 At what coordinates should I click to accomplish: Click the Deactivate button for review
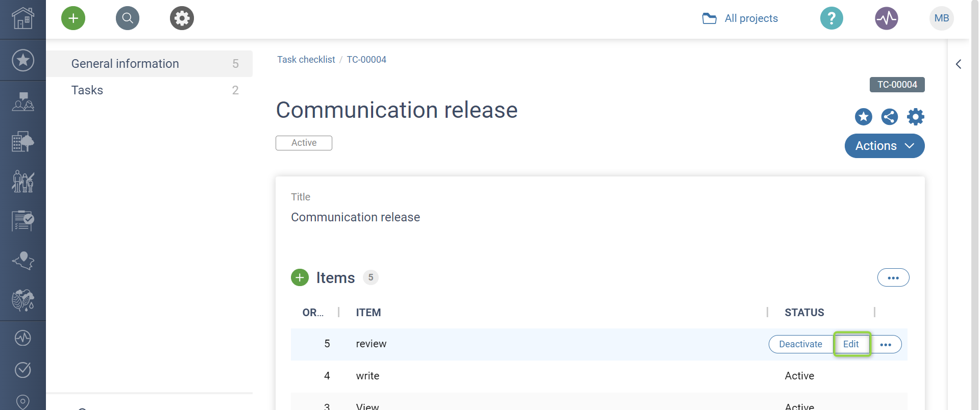tap(800, 344)
